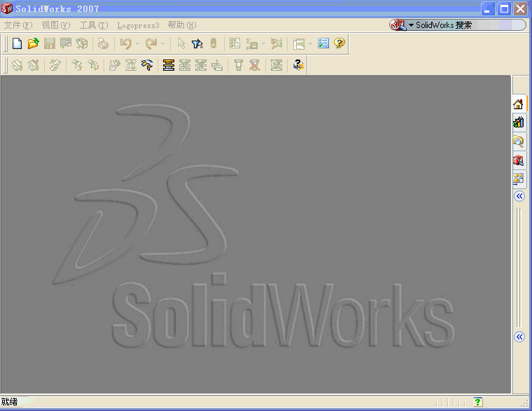
Task: Open dropdown arrow beside sigma icon
Action: click(x=264, y=43)
